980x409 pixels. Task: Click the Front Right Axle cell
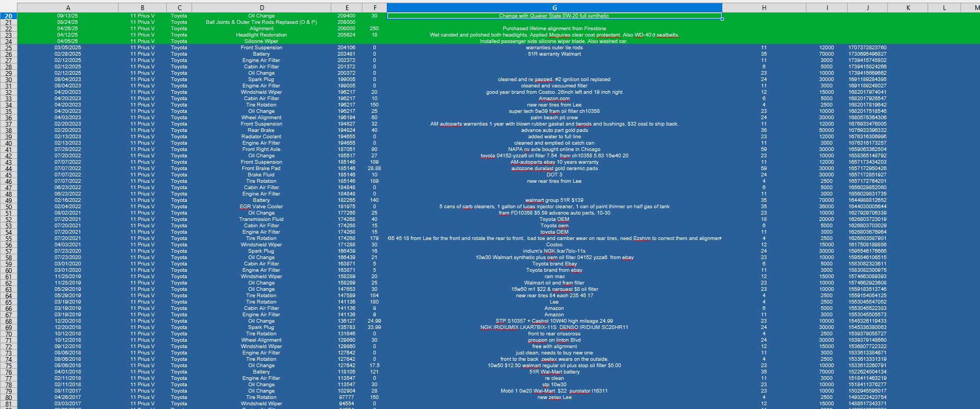pos(261,149)
